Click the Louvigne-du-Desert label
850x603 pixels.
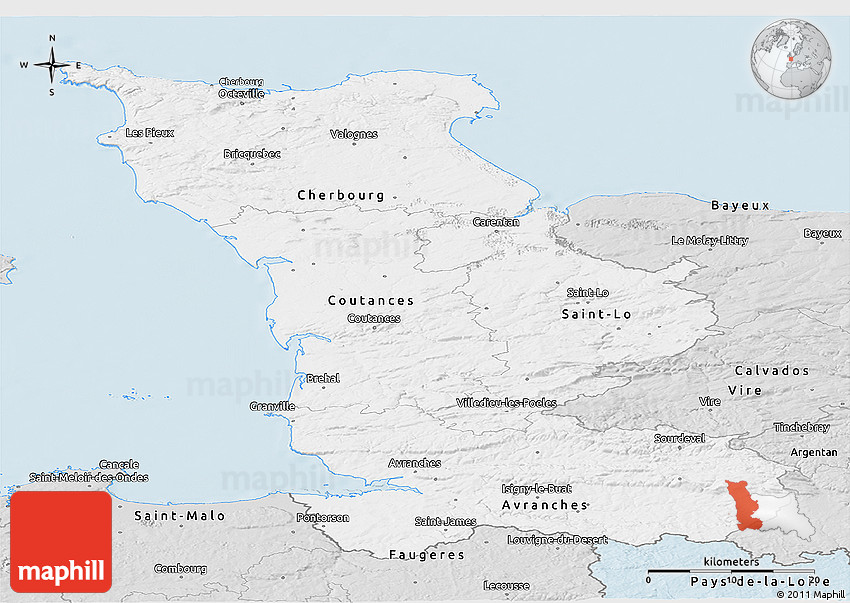557,540
